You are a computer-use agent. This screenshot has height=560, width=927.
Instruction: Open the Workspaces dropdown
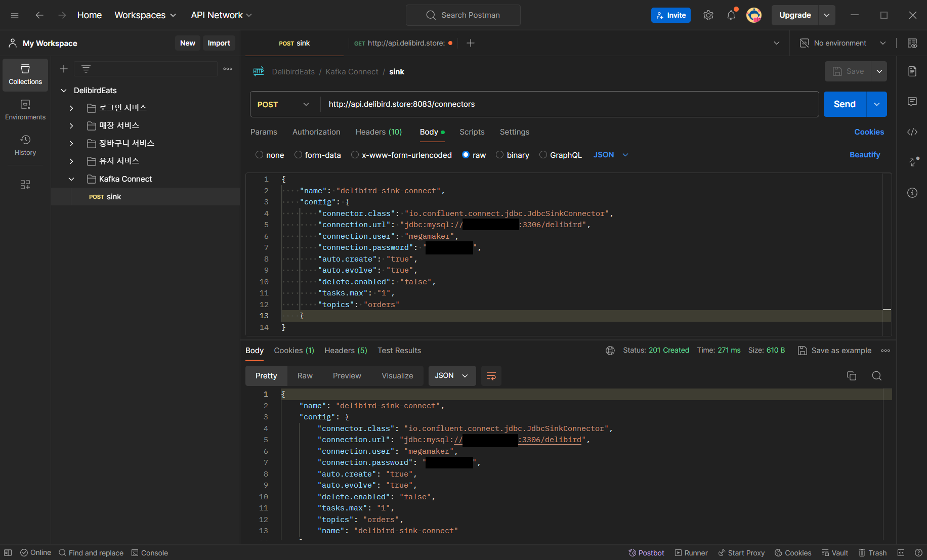(145, 15)
